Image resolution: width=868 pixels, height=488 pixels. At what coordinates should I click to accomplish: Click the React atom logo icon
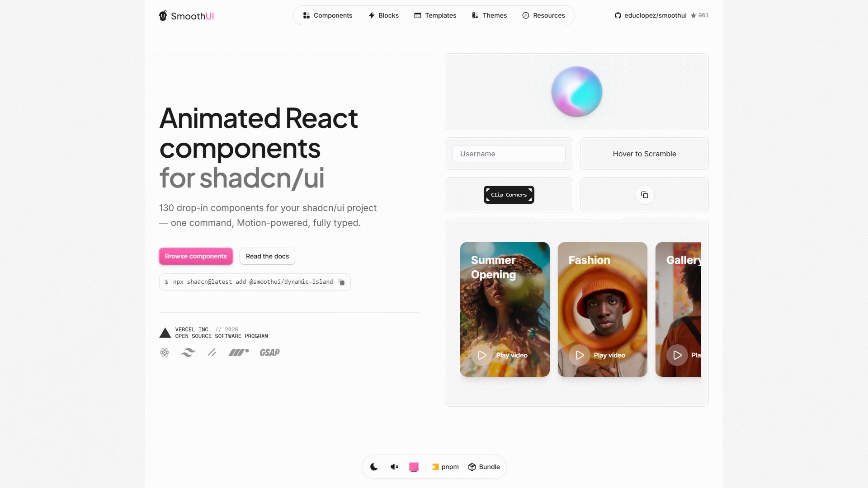tap(165, 352)
